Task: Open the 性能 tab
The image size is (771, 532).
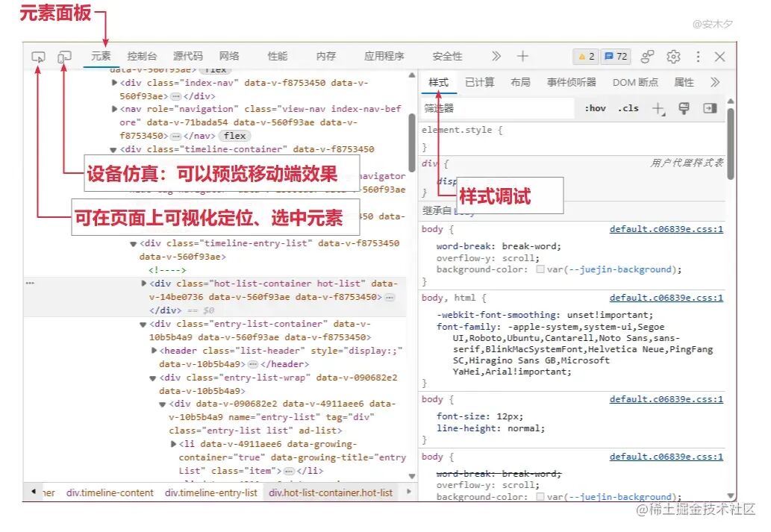Action: tap(278, 56)
